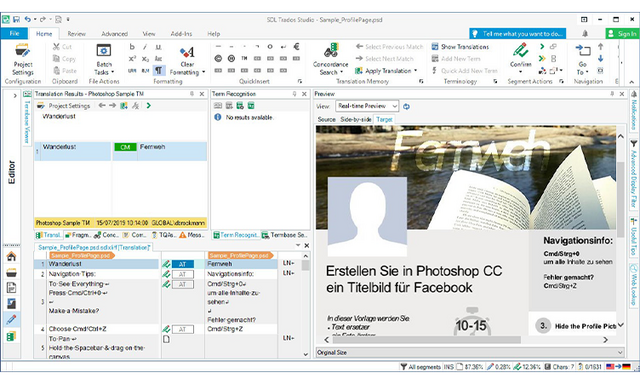Screen dimensions: 640x384
Task: Open the Advanced Display Filter side tab
Action: pos(634,175)
